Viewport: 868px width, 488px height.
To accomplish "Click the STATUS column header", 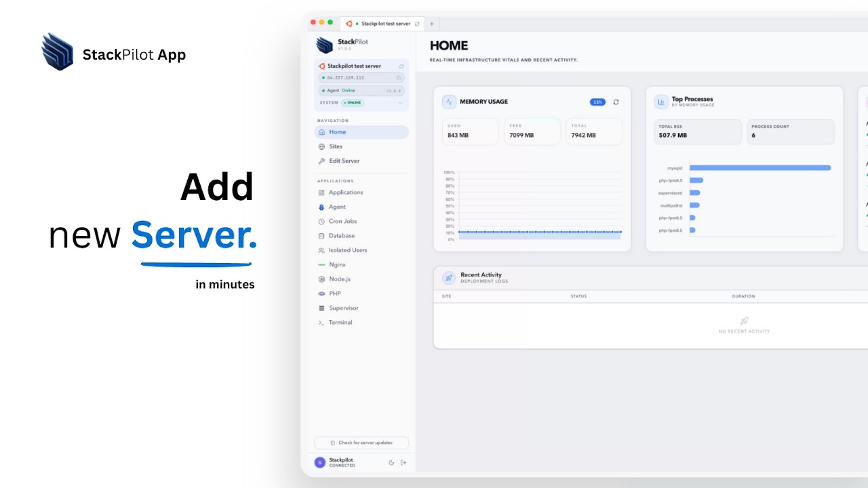I will pyautogui.click(x=578, y=296).
